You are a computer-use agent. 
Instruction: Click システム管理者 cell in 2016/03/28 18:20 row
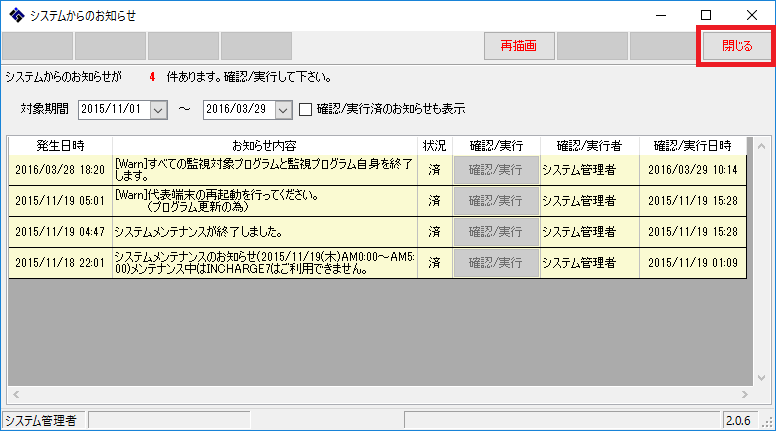click(x=589, y=170)
